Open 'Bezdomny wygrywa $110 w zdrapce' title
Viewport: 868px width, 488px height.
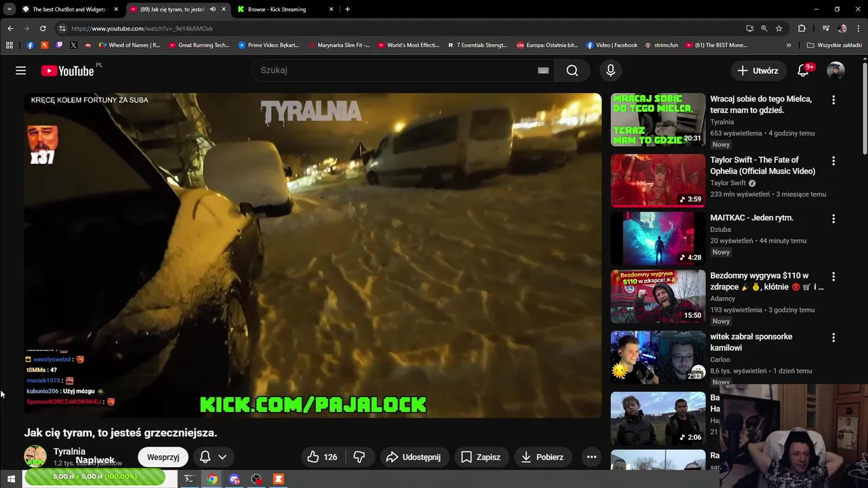coord(767,281)
